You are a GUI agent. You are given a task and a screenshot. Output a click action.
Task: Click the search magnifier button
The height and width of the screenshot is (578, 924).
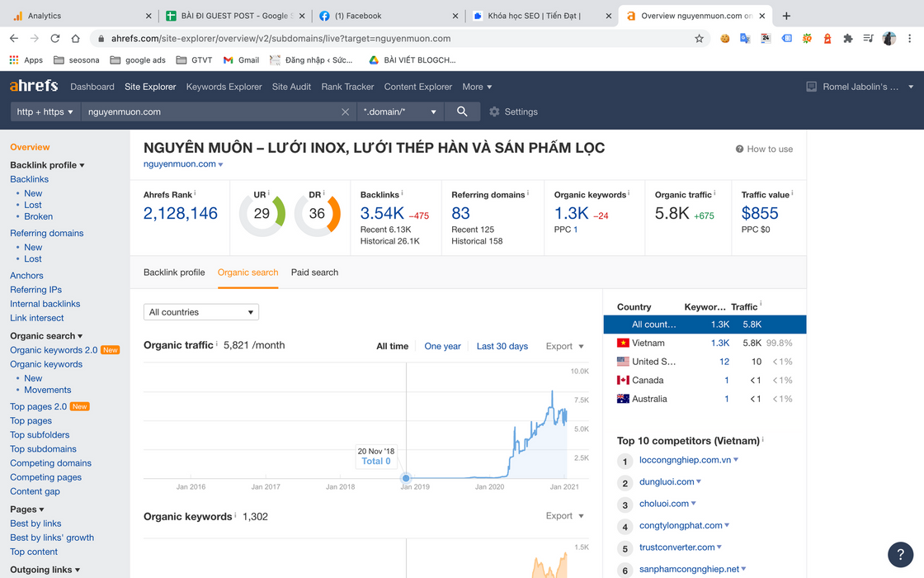pos(462,111)
